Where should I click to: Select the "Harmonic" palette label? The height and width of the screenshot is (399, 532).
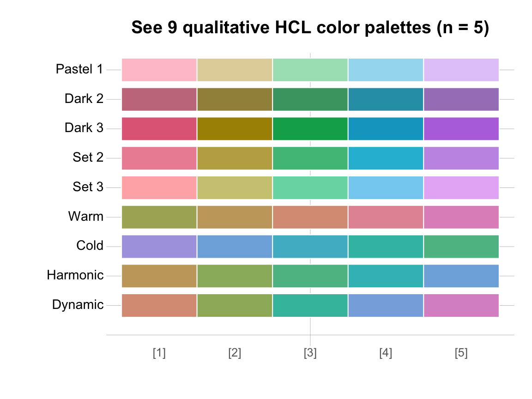coord(75,276)
